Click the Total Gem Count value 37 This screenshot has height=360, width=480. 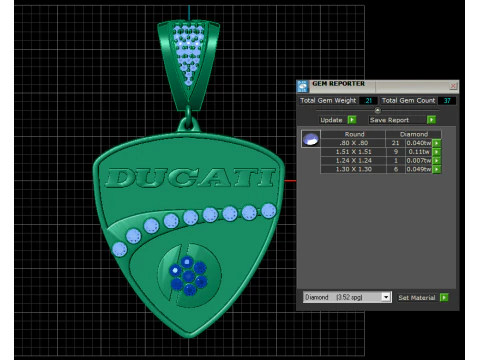pos(447,100)
